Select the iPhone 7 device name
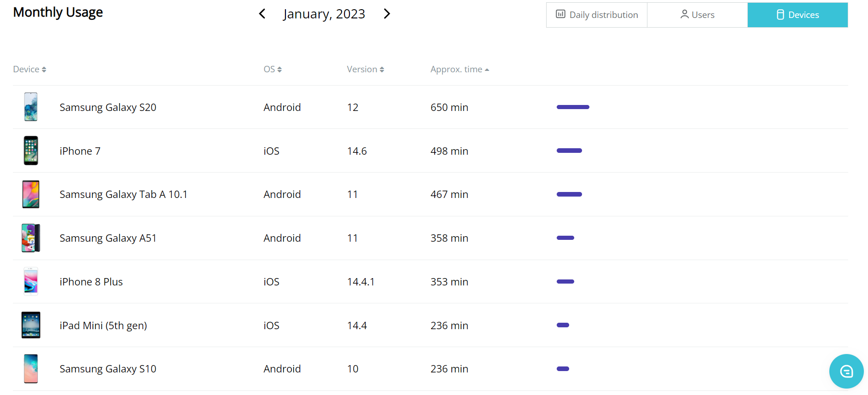 pos(80,151)
